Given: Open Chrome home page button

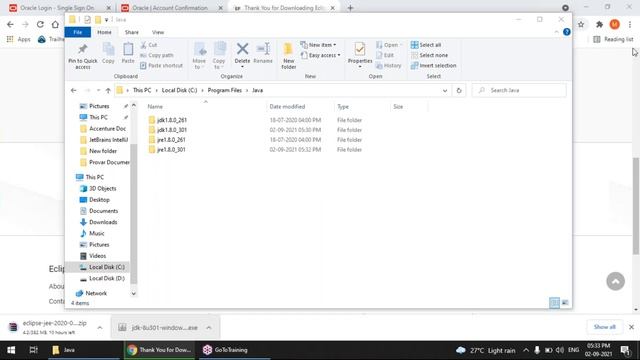Looking at the screenshot, I should (55, 24).
